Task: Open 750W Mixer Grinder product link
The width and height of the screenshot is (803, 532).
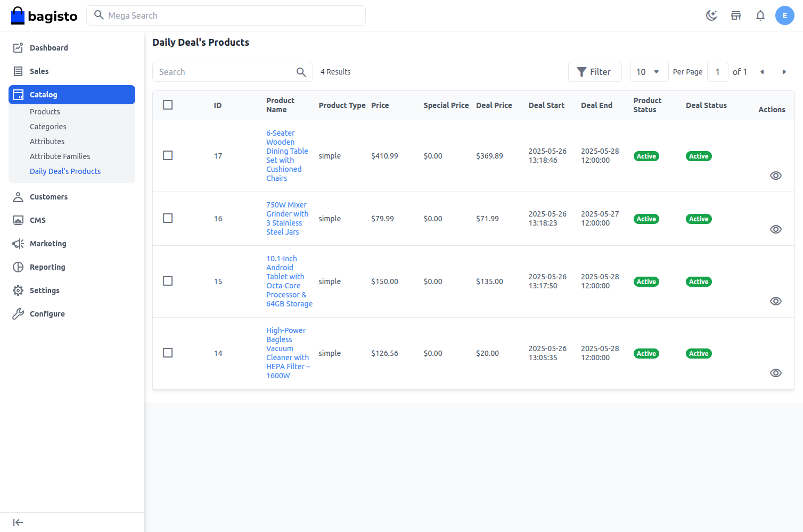Action: click(x=287, y=218)
